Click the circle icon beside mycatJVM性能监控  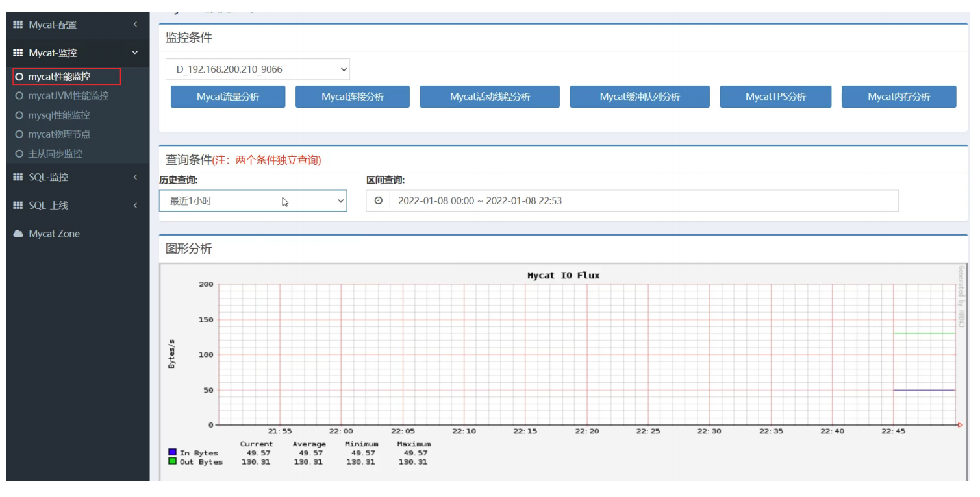tap(19, 96)
